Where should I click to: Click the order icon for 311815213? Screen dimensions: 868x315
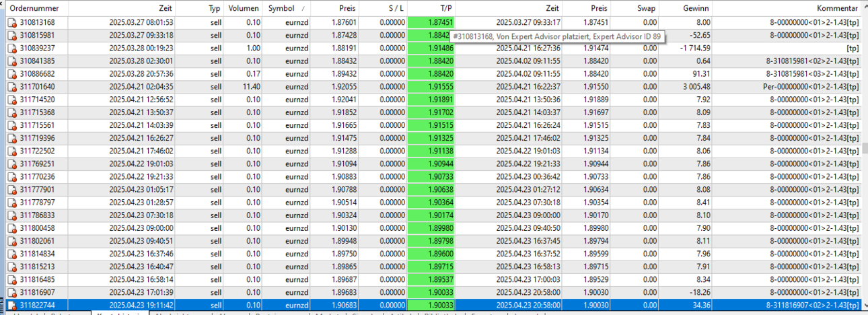coord(12,267)
